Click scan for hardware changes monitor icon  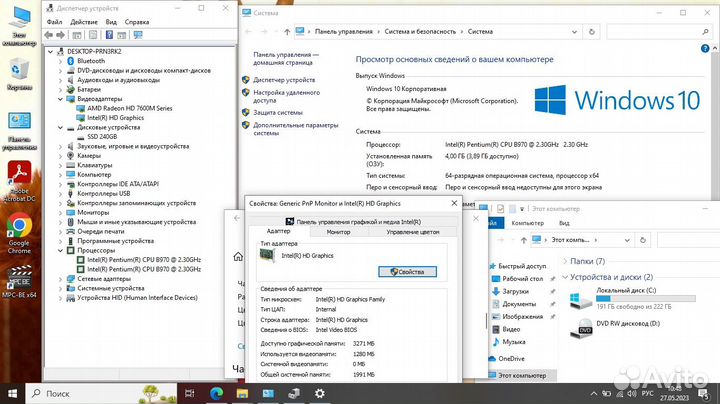pos(138,35)
